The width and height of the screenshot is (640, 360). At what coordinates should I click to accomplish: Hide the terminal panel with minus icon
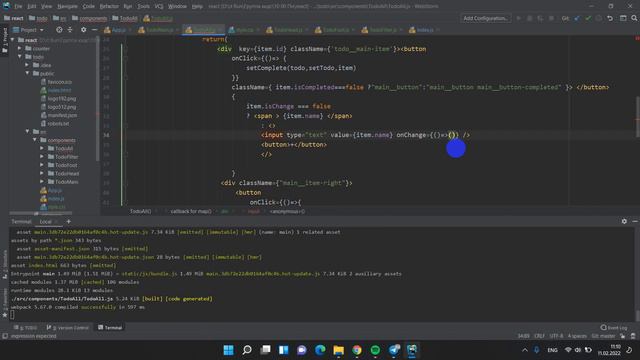point(635,221)
